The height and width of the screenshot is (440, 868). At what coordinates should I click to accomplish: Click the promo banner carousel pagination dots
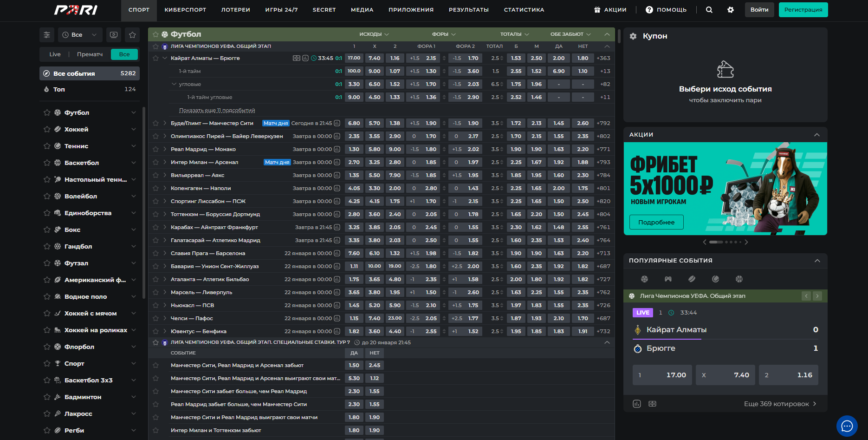tap(725, 242)
